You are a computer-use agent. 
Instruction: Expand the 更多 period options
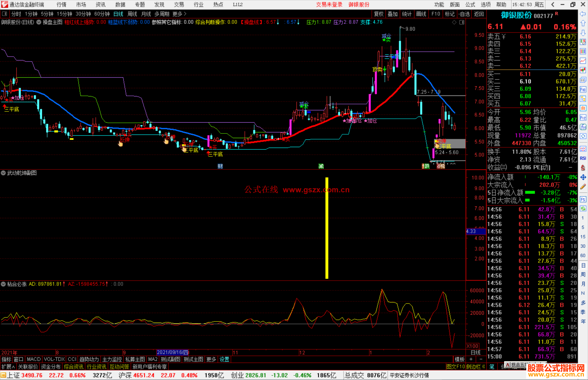coord(179,14)
